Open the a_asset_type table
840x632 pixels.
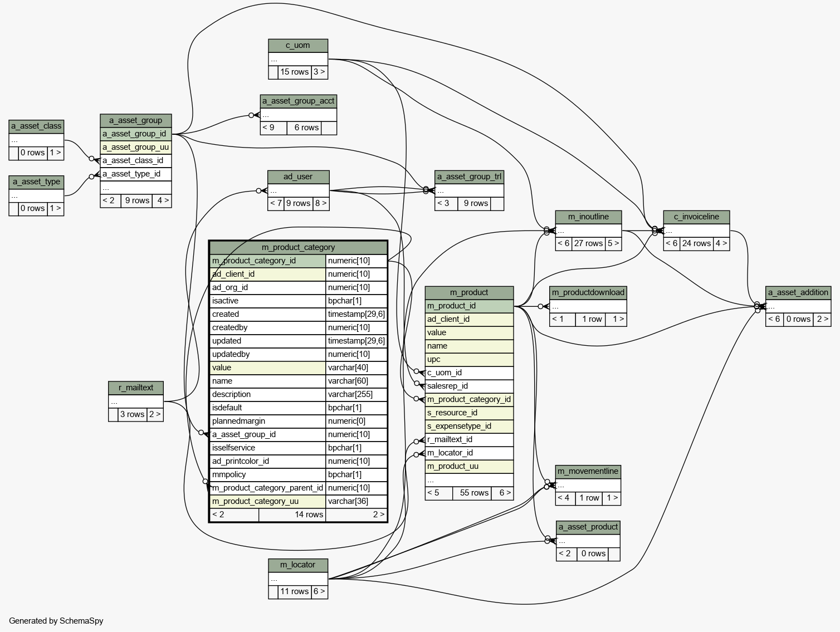tap(36, 182)
